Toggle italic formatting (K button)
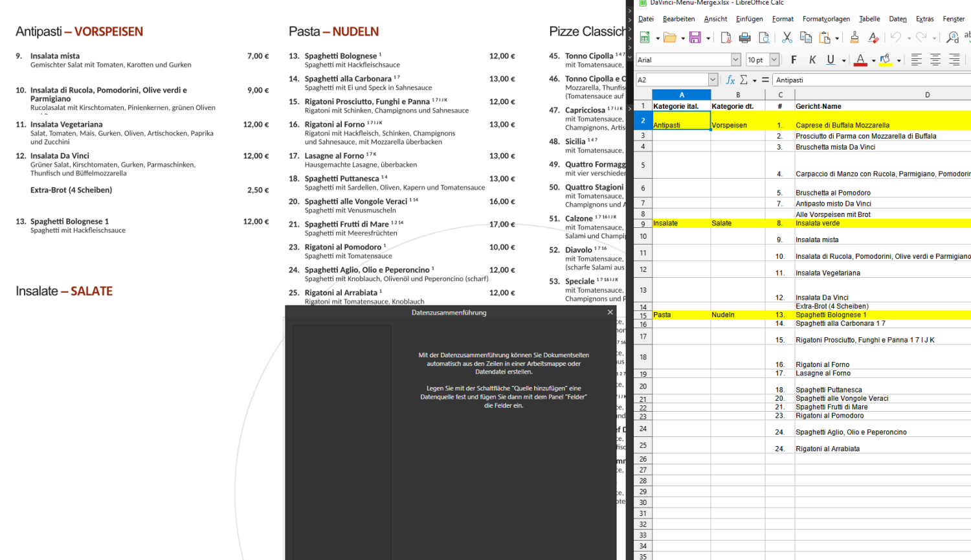Screen dimensions: 971x560 [x=812, y=60]
